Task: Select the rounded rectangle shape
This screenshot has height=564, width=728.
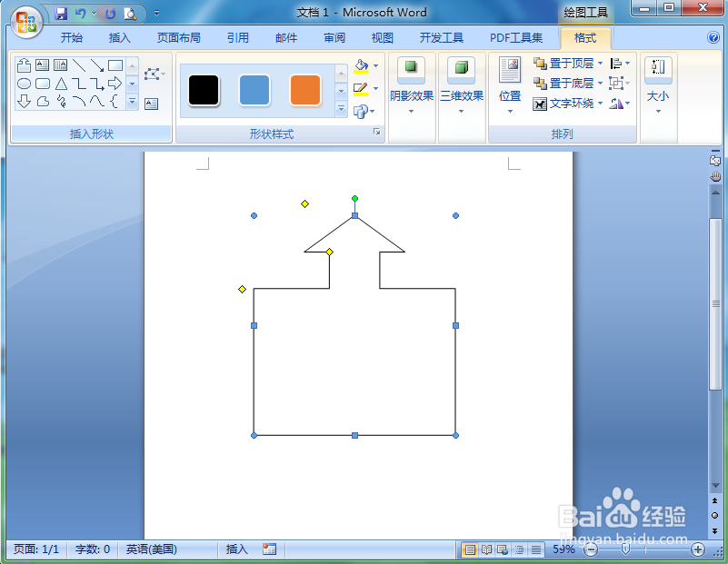Action: (43, 84)
